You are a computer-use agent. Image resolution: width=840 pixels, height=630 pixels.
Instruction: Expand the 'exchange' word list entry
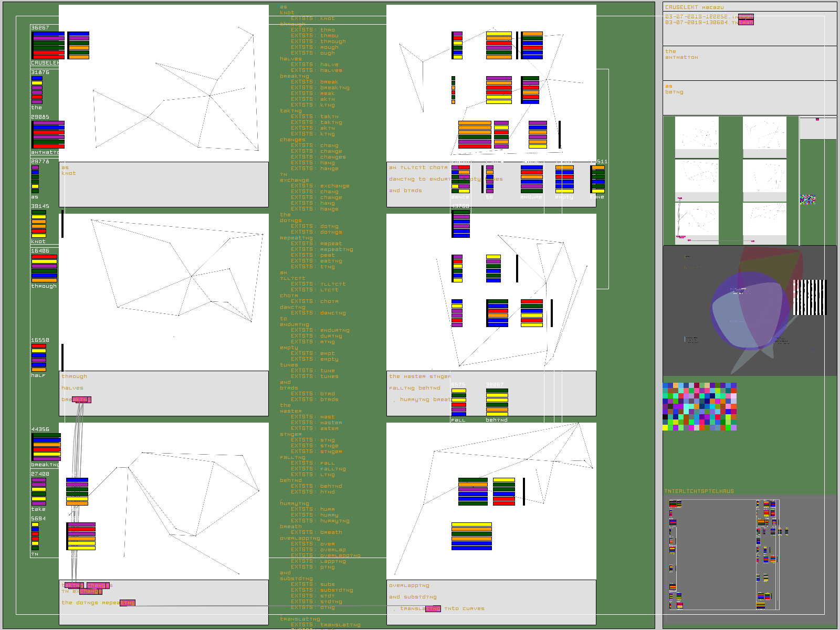click(294, 180)
